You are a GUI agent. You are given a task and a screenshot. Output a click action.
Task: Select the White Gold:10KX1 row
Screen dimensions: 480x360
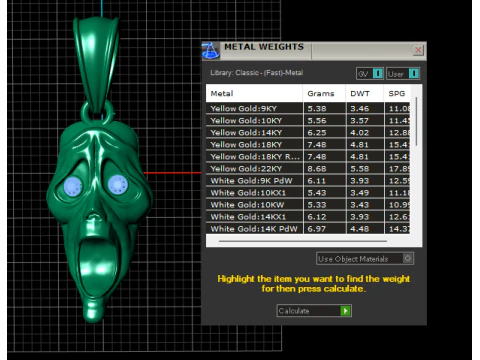tap(308, 193)
